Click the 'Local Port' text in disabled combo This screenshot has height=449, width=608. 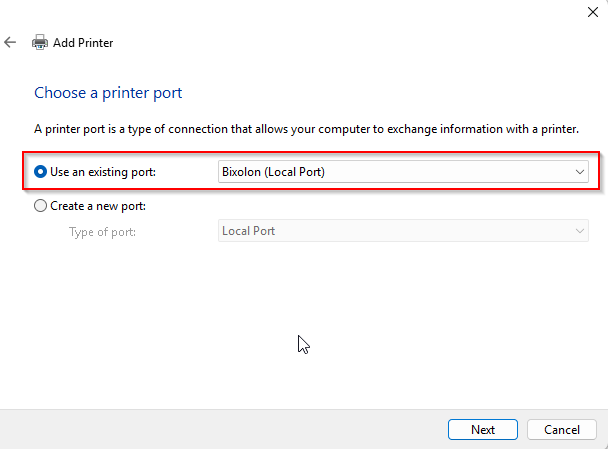(249, 231)
